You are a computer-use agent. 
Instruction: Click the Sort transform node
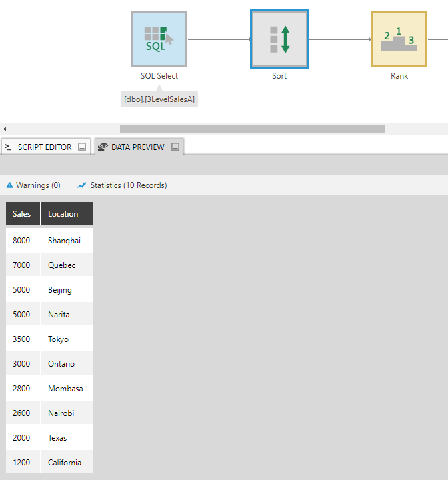(x=279, y=39)
